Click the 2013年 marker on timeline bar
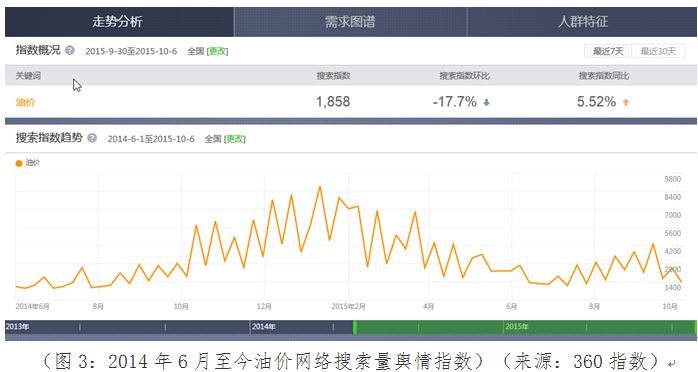Image resolution: width=698 pixels, height=372 pixels. point(17,327)
